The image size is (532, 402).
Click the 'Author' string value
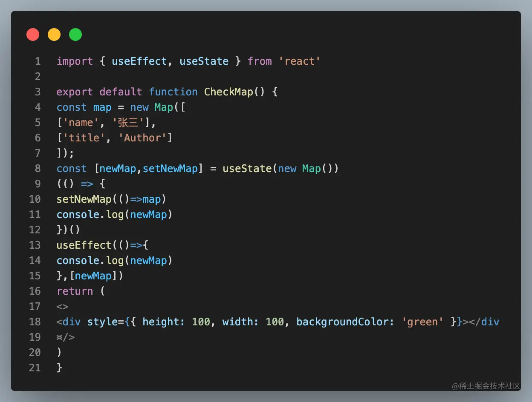tap(142, 138)
